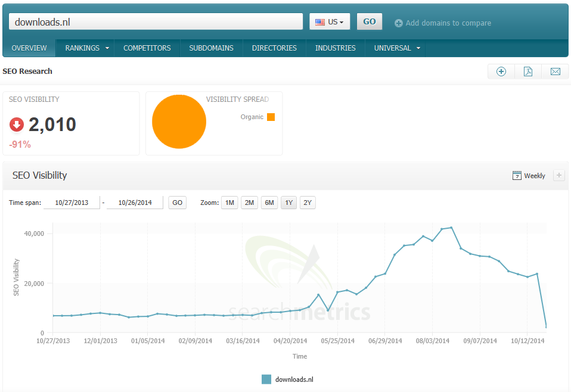This screenshot has height=392, width=571.
Task: Click the 10/27/2013 axis date label
Action: point(53,341)
